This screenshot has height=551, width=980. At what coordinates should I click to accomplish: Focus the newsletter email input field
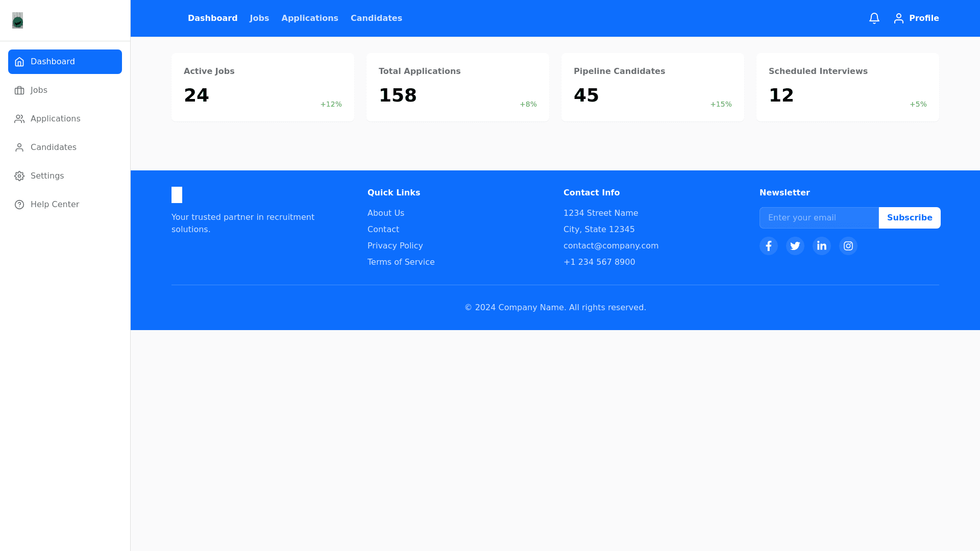819,218
